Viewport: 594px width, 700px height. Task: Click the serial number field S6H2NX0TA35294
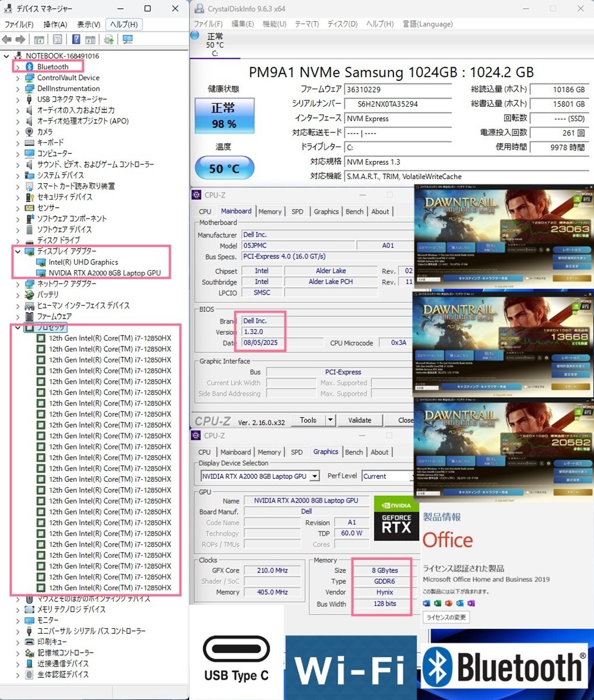pyautogui.click(x=398, y=104)
